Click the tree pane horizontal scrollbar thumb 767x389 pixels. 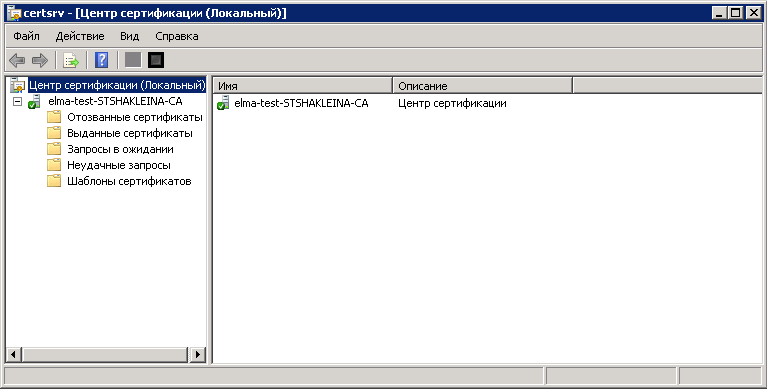(104, 354)
